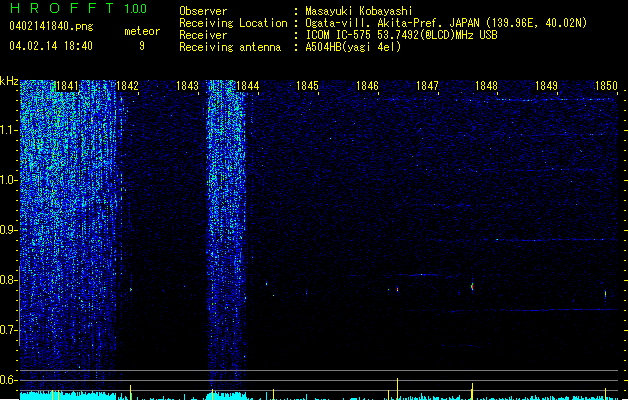Click the yellow detection spike below 1842

click(x=130, y=392)
